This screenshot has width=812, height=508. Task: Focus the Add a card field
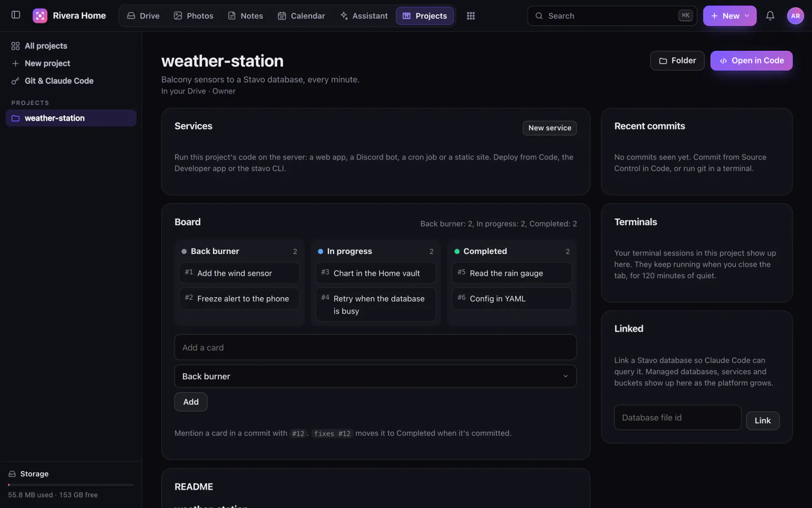(376, 347)
